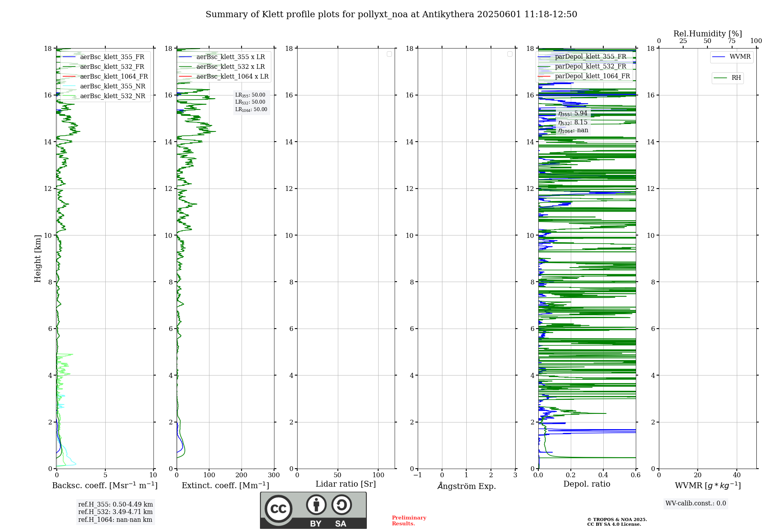Viewport: 783px width, 532px height.
Task: Click the 'CC BY SA 4.0 License.' text
Action: [x=614, y=525]
